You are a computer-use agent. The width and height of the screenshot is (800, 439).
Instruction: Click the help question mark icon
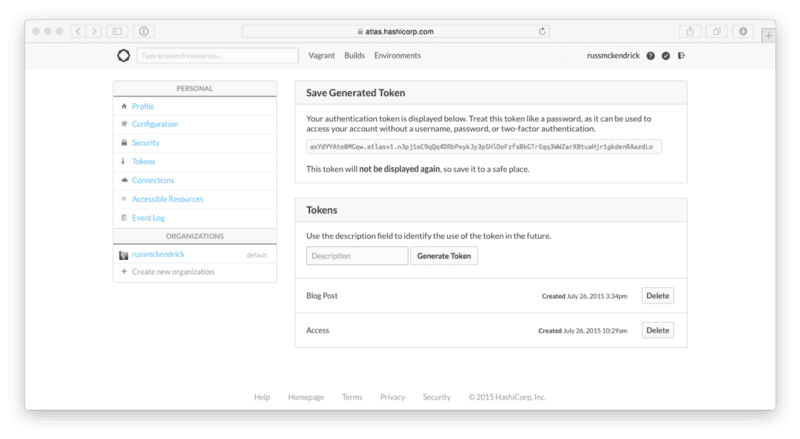650,56
